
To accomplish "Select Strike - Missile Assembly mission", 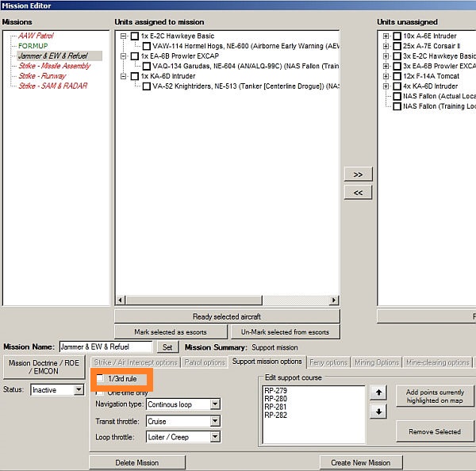I will tap(54, 66).
